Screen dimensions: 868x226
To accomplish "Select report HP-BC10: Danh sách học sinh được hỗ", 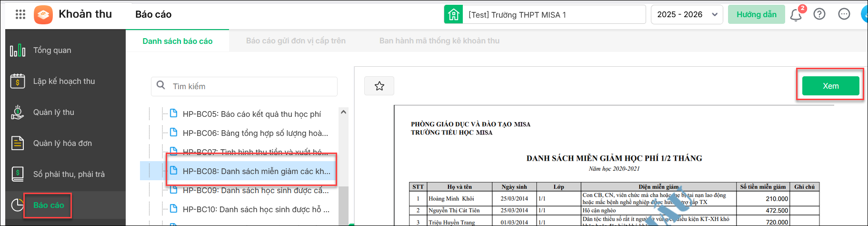I will [x=256, y=209].
